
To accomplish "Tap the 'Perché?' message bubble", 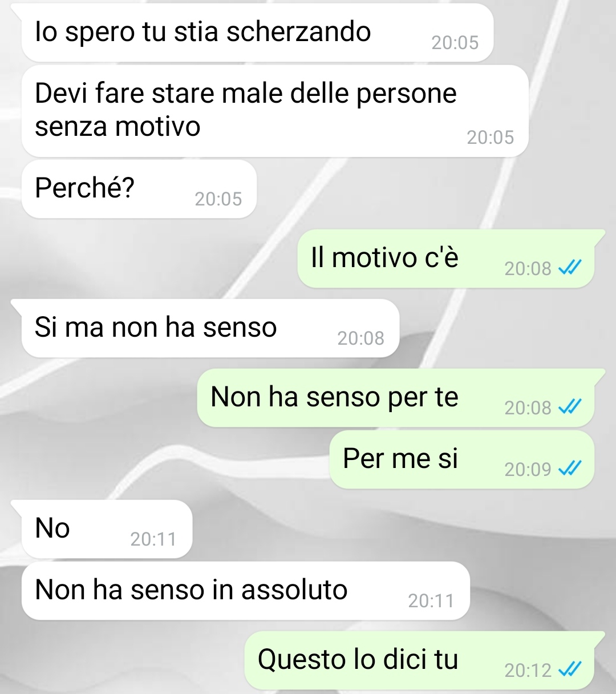I will click(x=139, y=189).
